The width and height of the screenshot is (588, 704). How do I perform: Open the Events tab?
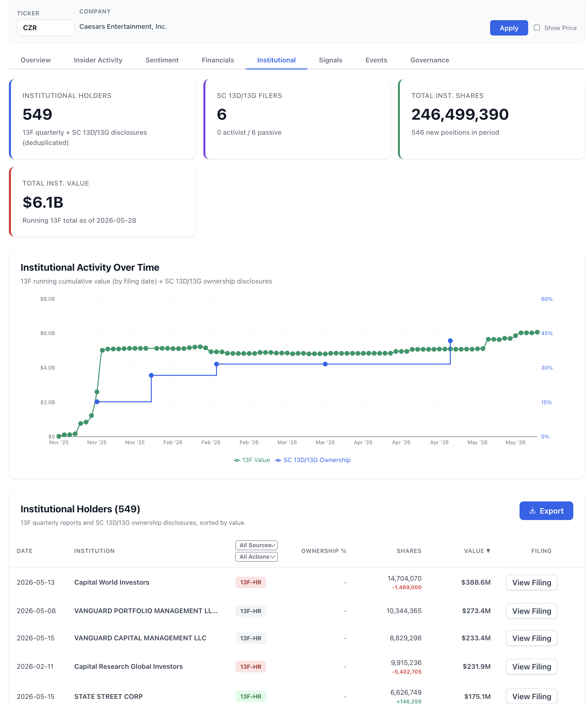point(376,60)
